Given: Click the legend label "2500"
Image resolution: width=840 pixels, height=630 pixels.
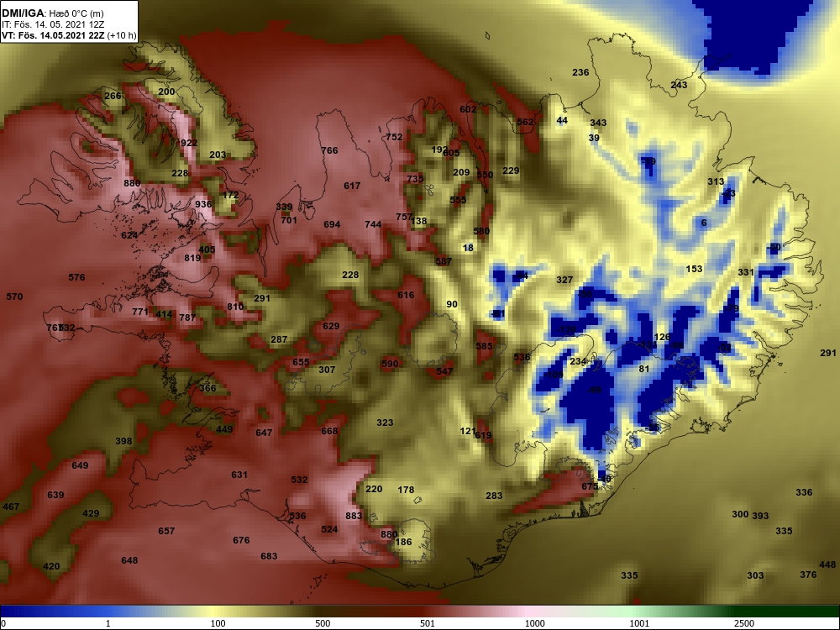Looking at the screenshot, I should (x=745, y=623).
